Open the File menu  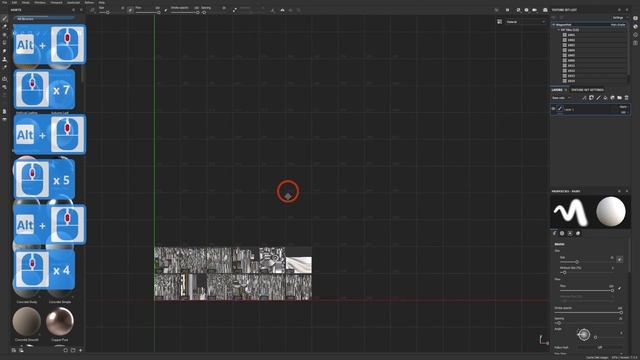tap(4, 2)
